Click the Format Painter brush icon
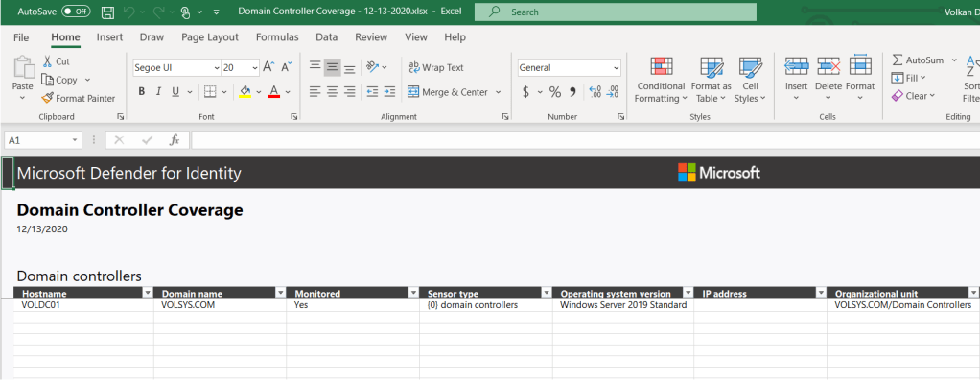 (48, 98)
